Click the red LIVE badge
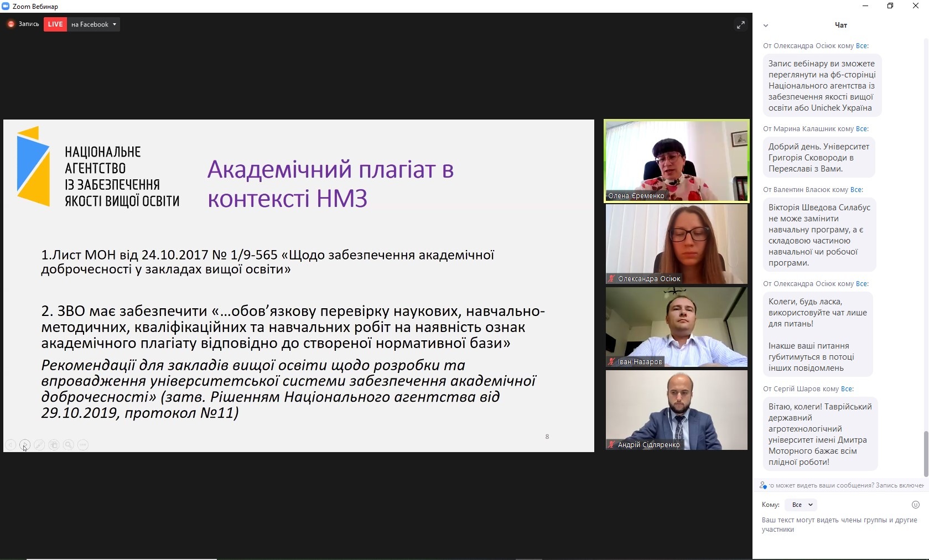The width and height of the screenshot is (929, 560). pos(55,24)
